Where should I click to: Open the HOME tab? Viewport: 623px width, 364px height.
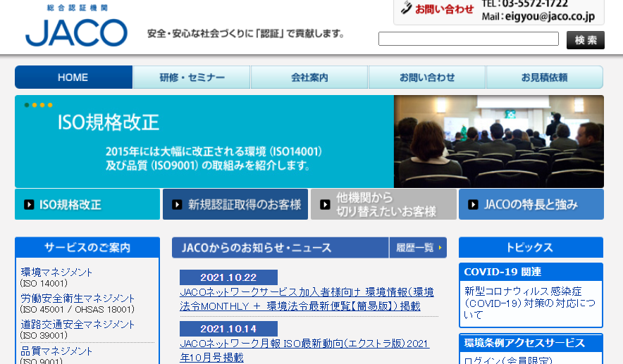(73, 77)
